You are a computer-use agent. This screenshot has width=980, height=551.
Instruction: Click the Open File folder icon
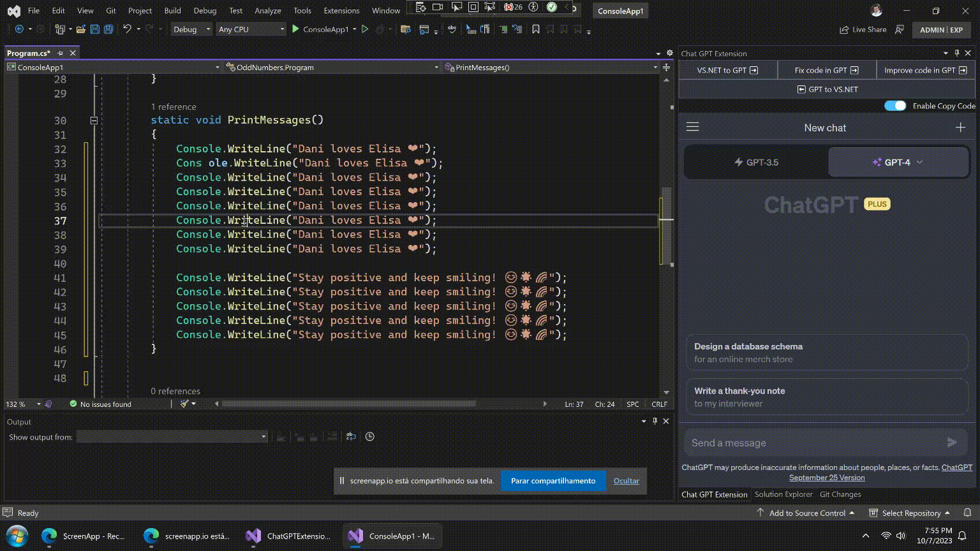point(81,29)
